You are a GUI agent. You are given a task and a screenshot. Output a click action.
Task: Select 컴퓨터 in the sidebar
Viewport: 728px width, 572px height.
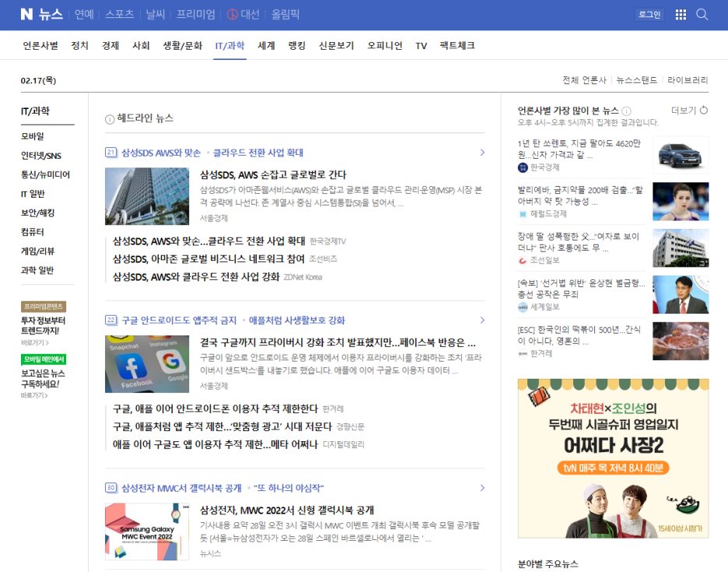click(33, 232)
